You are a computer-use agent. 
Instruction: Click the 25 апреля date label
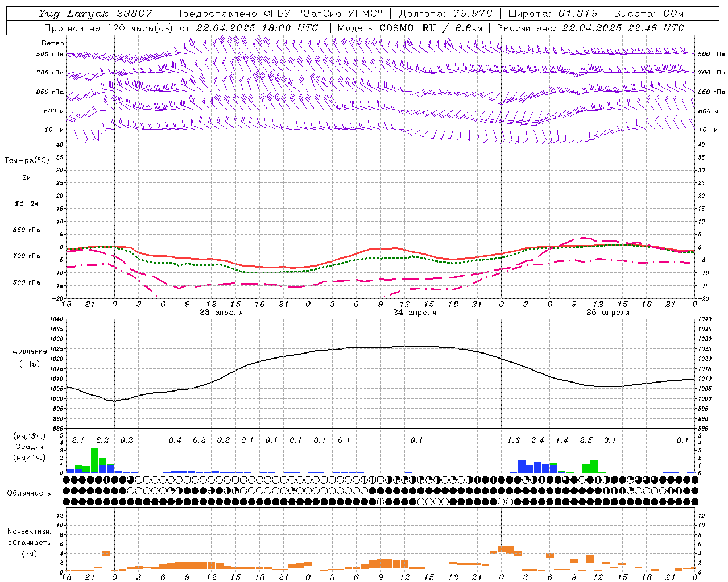[x=608, y=313]
